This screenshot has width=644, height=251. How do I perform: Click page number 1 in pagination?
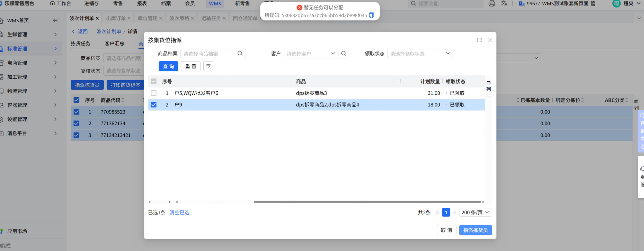pyautogui.click(x=446, y=213)
